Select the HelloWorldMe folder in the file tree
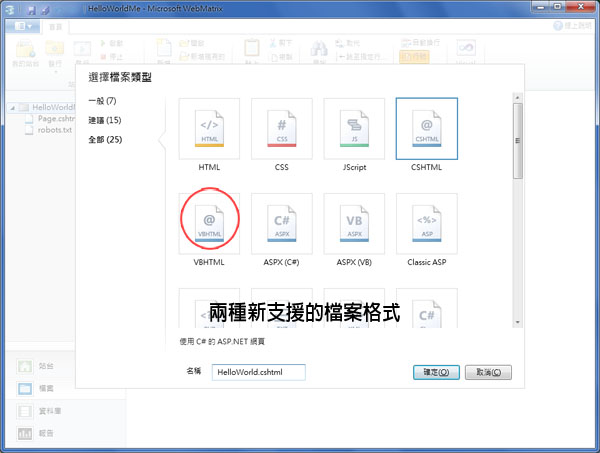 (x=47, y=108)
